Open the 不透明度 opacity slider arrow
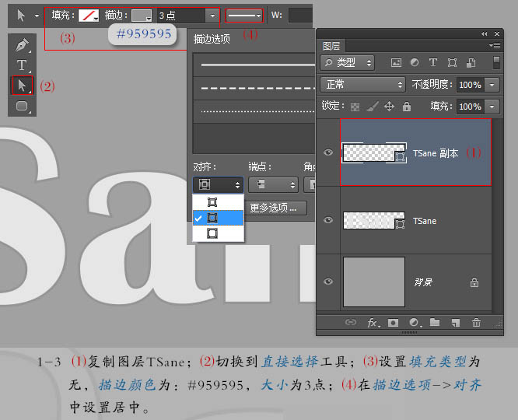This screenshot has width=518, height=420. click(x=492, y=85)
